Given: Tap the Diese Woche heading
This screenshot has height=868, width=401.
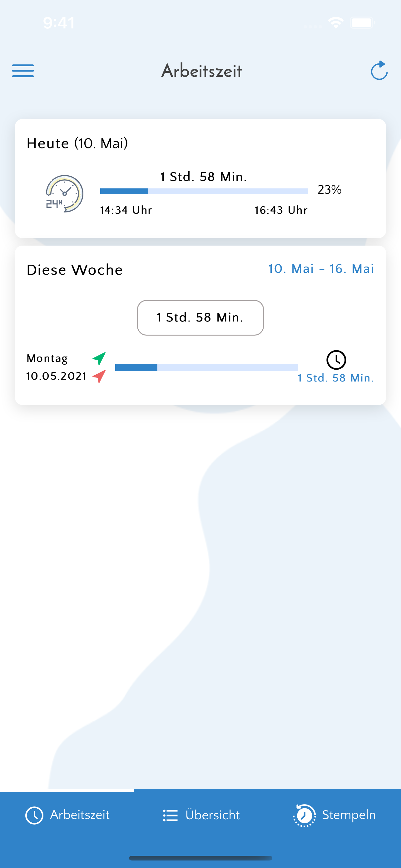Looking at the screenshot, I should click(75, 270).
